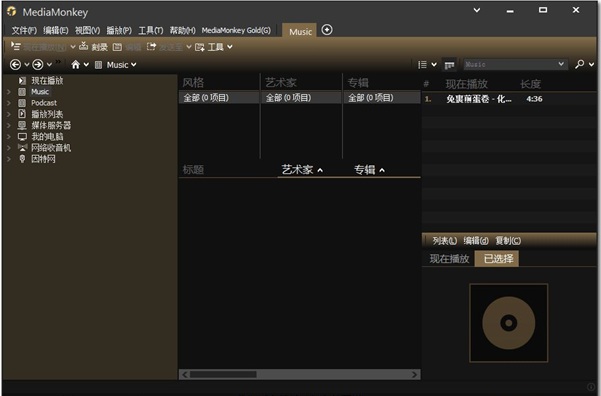The height and width of the screenshot is (396, 601).
Task: Select Podcast in the tree
Action: [x=44, y=103]
